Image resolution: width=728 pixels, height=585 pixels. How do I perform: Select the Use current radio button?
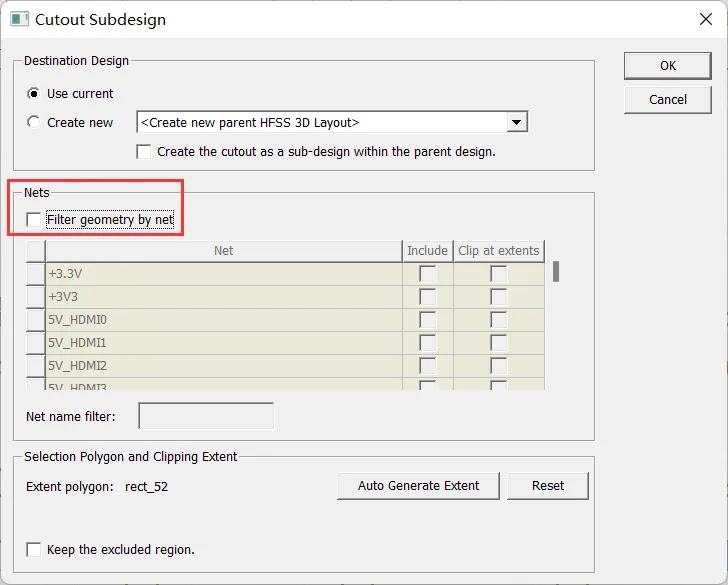(x=33, y=94)
